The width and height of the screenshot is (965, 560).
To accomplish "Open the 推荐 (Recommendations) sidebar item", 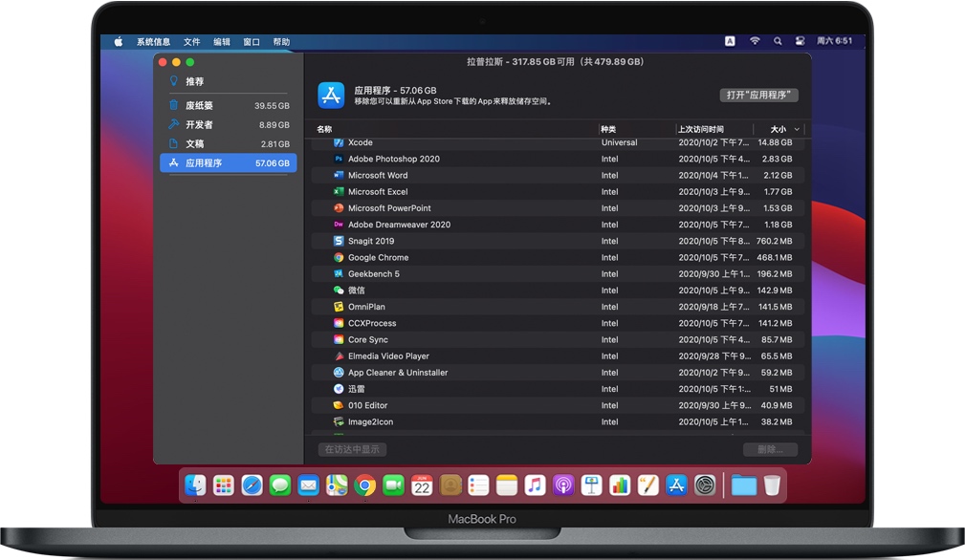I will tap(194, 82).
